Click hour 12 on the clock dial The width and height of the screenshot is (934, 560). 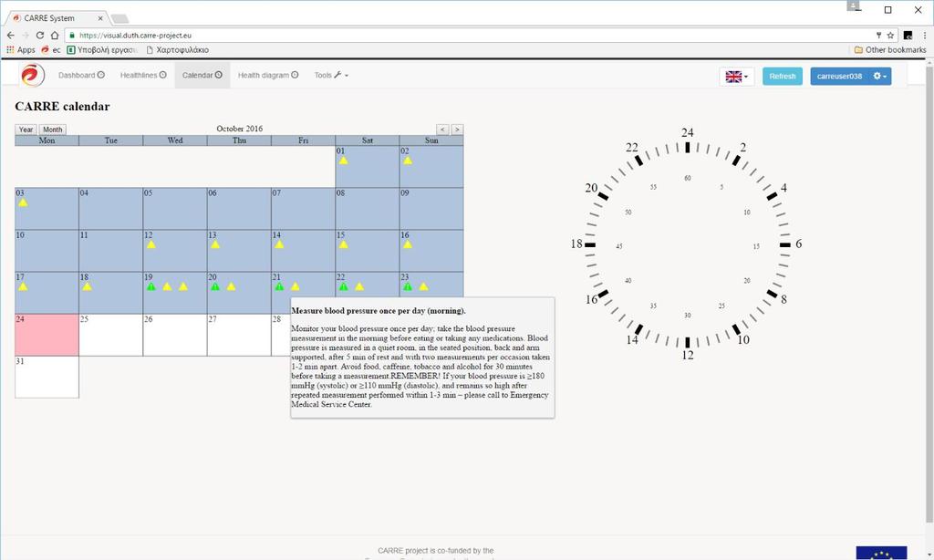(x=688, y=355)
